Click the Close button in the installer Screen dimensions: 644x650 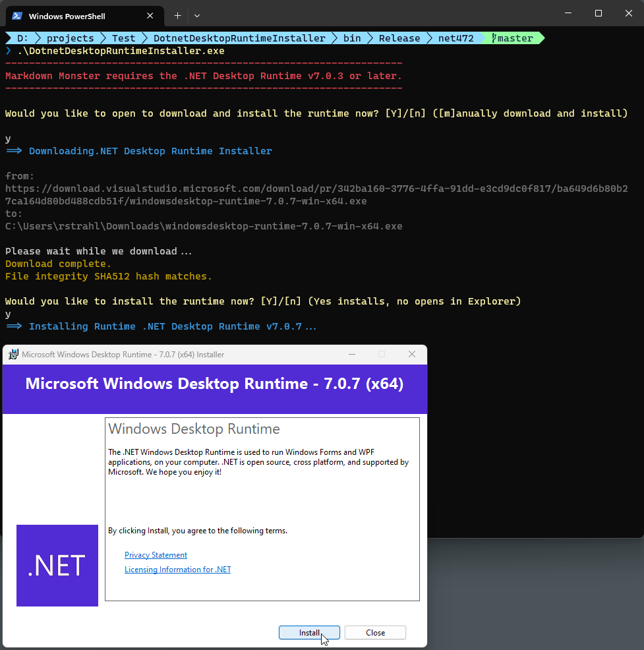pyautogui.click(x=375, y=632)
